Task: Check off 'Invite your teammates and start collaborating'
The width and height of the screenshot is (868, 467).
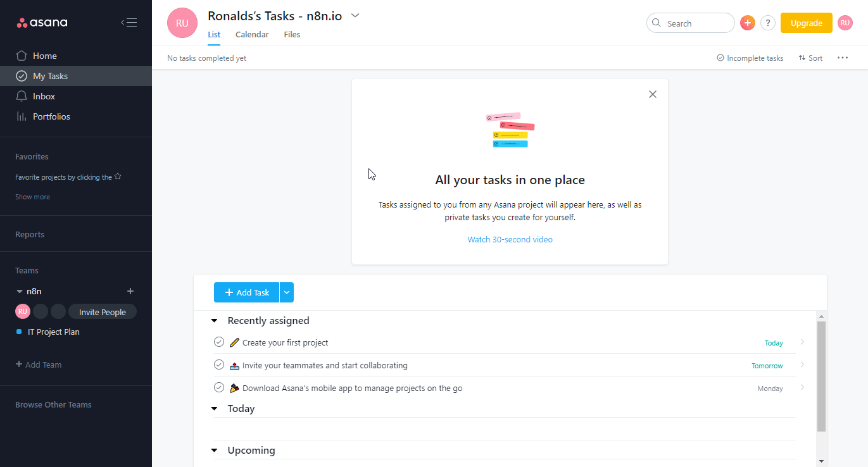Action: [219, 364]
